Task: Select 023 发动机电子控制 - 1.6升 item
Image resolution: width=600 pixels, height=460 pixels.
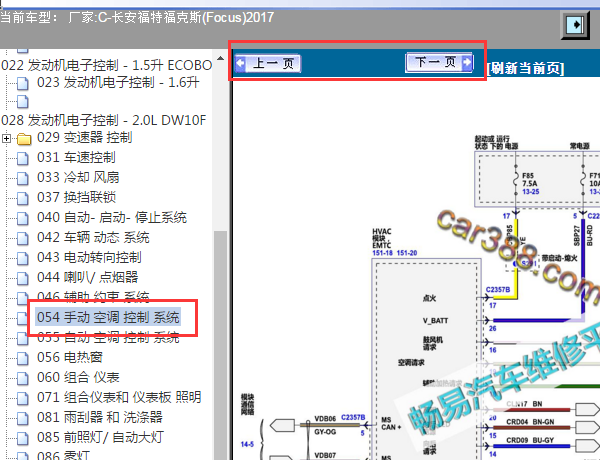Action: [x=118, y=82]
